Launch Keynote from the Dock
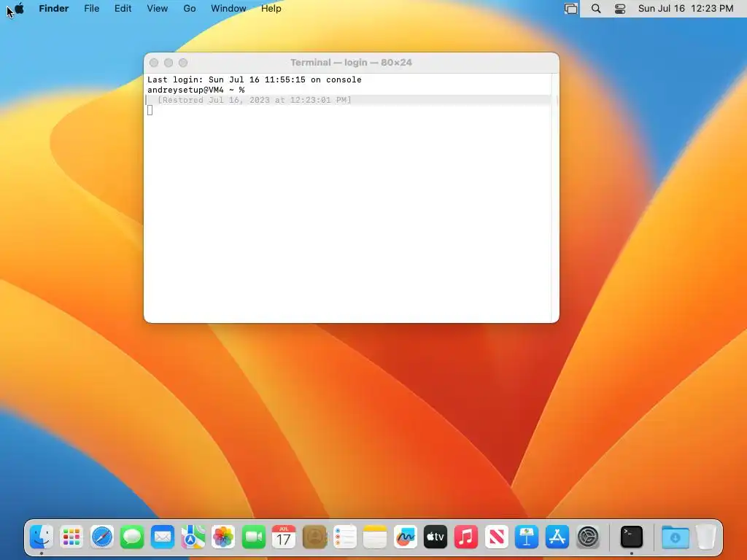This screenshot has width=747, height=560. 527,537
